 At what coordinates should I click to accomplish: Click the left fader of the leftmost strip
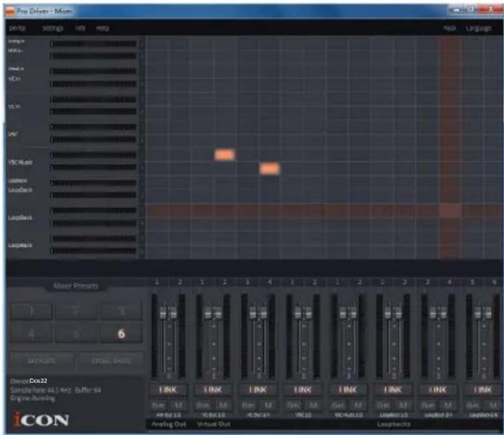[163, 313]
